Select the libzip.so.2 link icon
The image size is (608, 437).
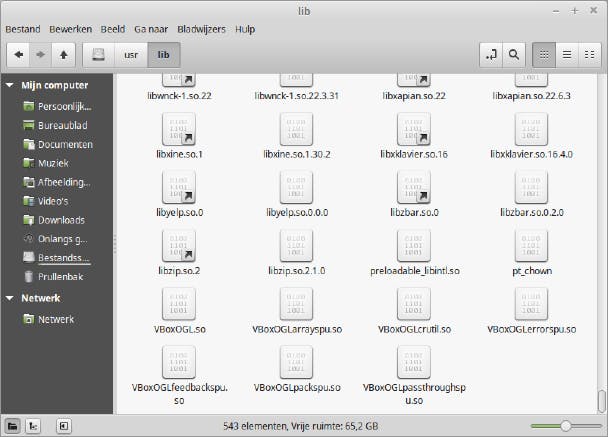(179, 246)
